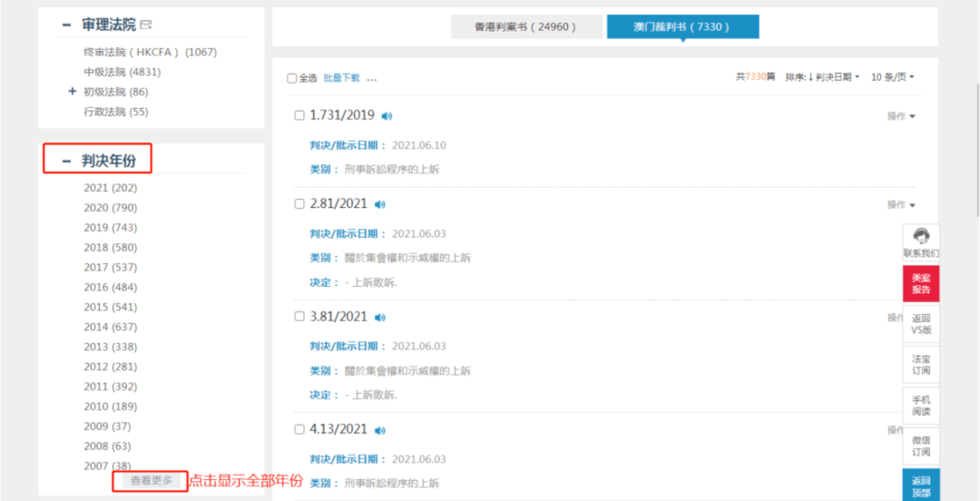Click speaker icon beside 3.81/2021

pos(380,318)
